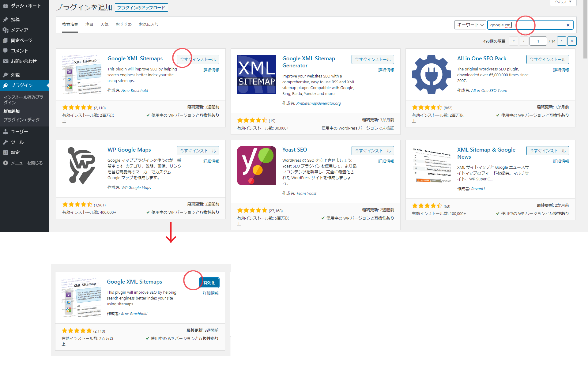The height and width of the screenshot is (392, 588).
Task: Click the current page number field
Action: click(x=538, y=41)
